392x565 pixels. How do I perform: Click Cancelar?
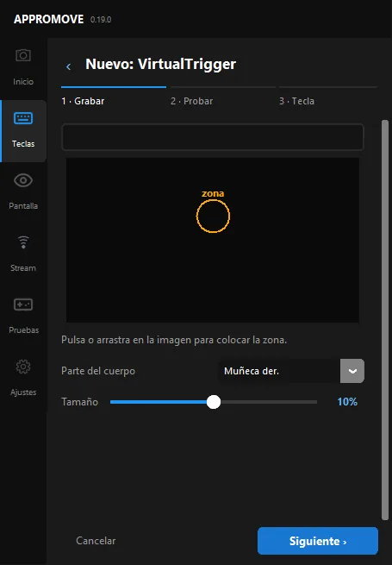[x=96, y=541]
